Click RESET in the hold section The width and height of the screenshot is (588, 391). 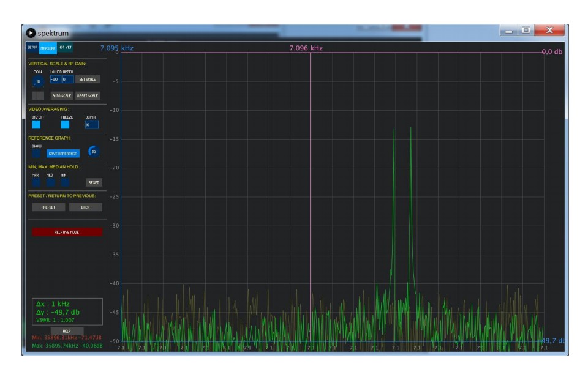(94, 182)
